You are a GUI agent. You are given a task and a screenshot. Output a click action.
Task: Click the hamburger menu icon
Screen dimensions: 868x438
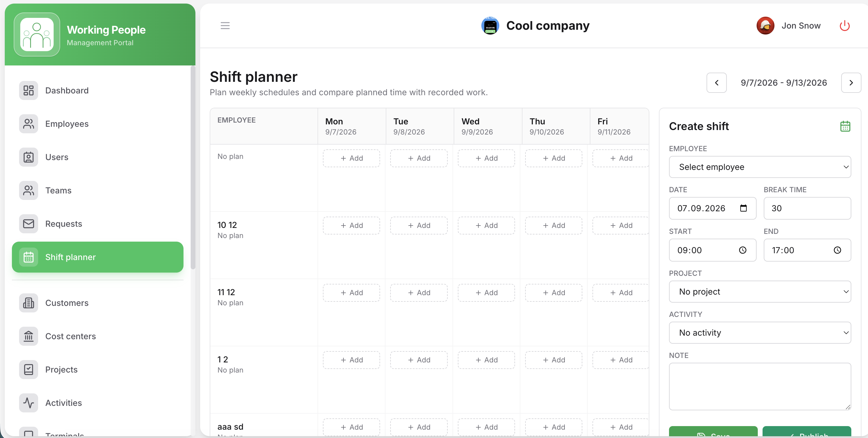click(225, 26)
